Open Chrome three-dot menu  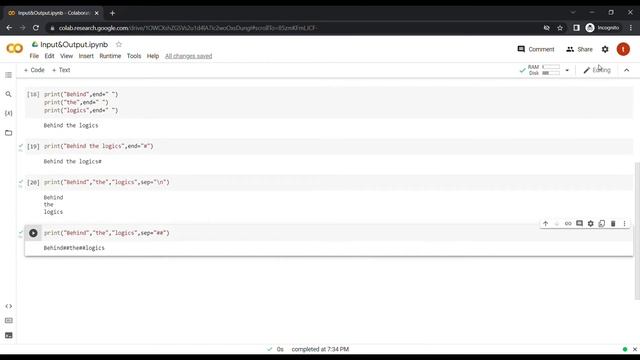(x=631, y=28)
